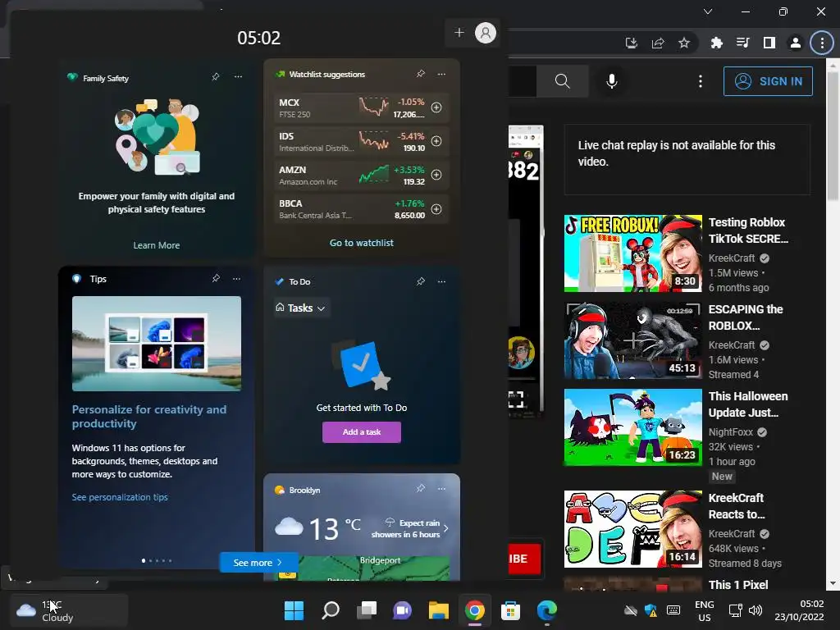The image size is (840, 630).
Task: Open taskbar Search
Action: point(331,610)
